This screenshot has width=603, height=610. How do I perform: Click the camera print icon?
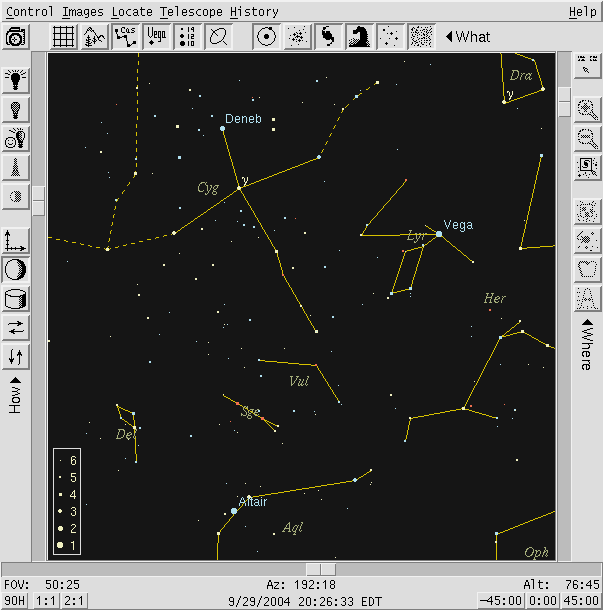point(16,37)
